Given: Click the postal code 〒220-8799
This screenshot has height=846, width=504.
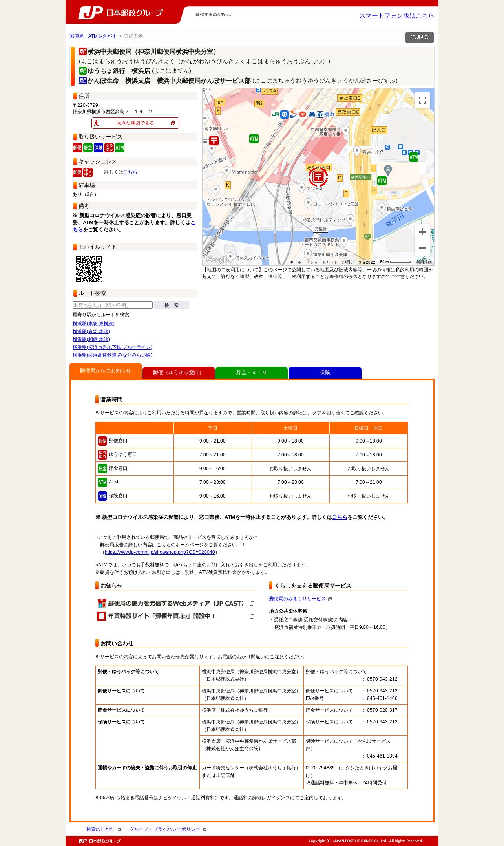Looking at the screenshot, I should (x=85, y=105).
